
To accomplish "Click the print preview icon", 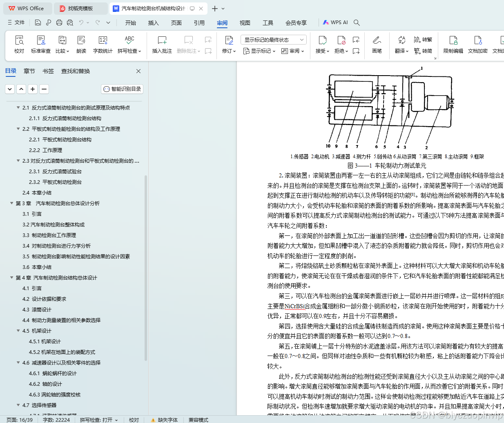I will (70, 22).
